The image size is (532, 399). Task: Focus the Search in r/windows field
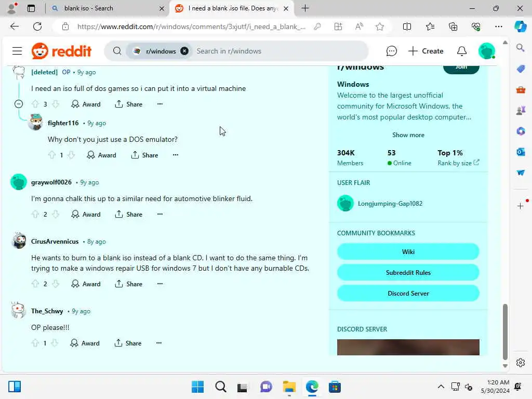(x=278, y=51)
